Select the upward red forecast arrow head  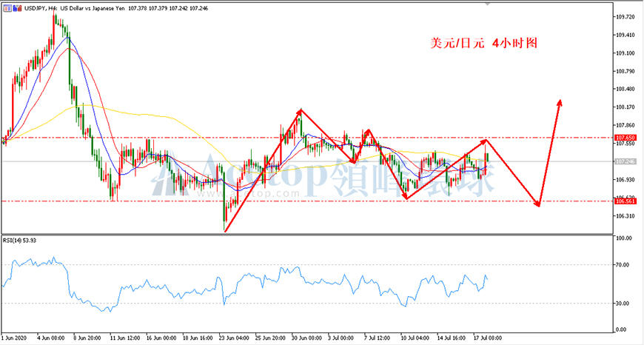pyautogui.click(x=560, y=103)
